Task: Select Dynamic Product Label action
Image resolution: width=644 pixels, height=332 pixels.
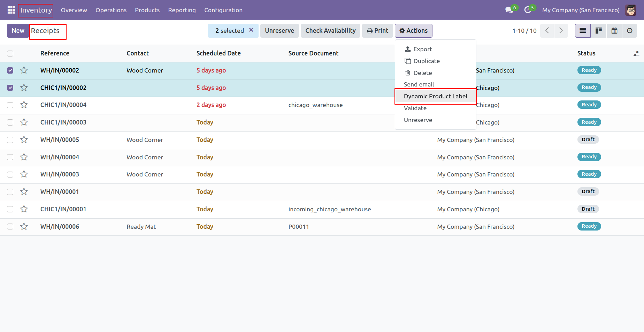Action: point(436,96)
